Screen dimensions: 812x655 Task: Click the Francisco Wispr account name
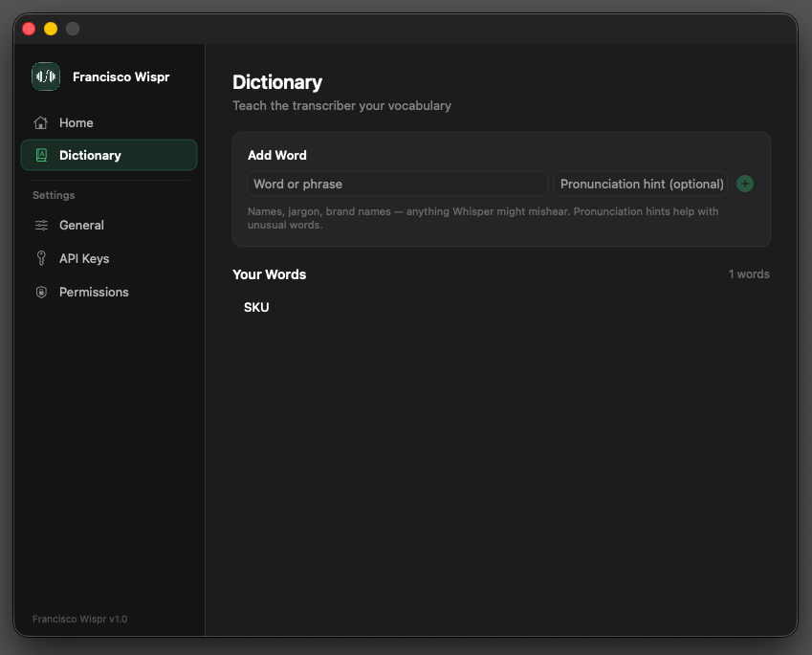pyautogui.click(x=121, y=76)
